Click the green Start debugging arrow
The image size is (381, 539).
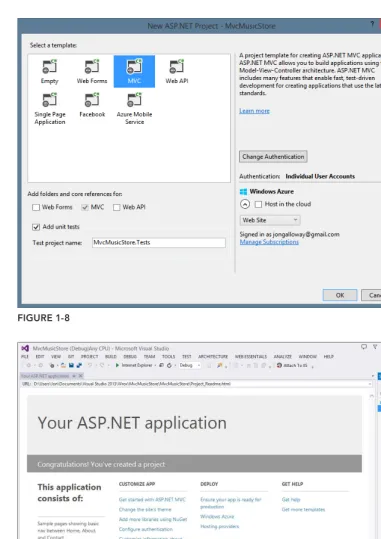(117, 365)
